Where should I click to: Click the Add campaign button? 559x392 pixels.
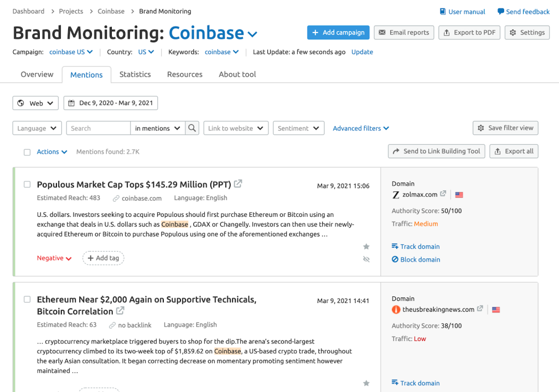pos(338,33)
